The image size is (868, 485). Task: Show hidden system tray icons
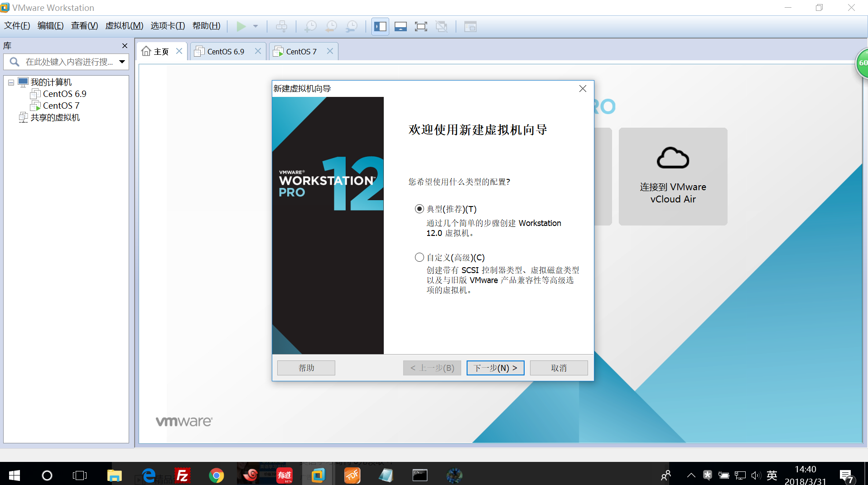pyautogui.click(x=691, y=475)
